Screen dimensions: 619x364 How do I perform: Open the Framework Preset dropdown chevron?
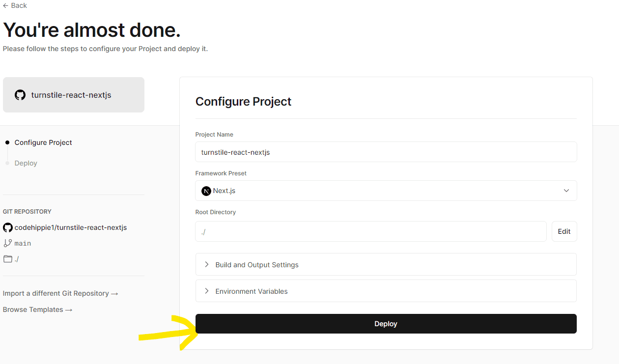click(566, 191)
